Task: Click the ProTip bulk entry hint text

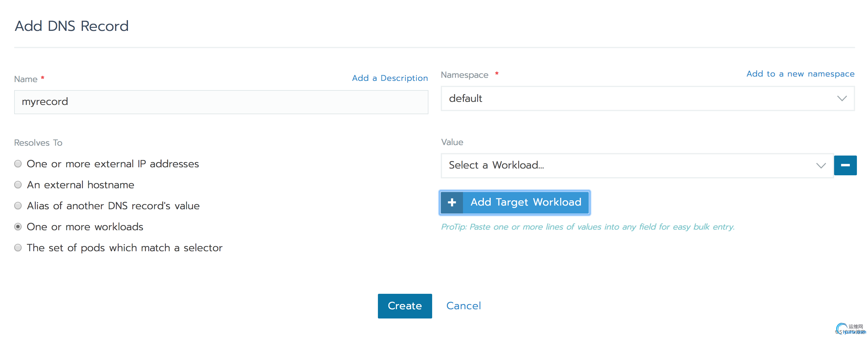Action: click(588, 227)
